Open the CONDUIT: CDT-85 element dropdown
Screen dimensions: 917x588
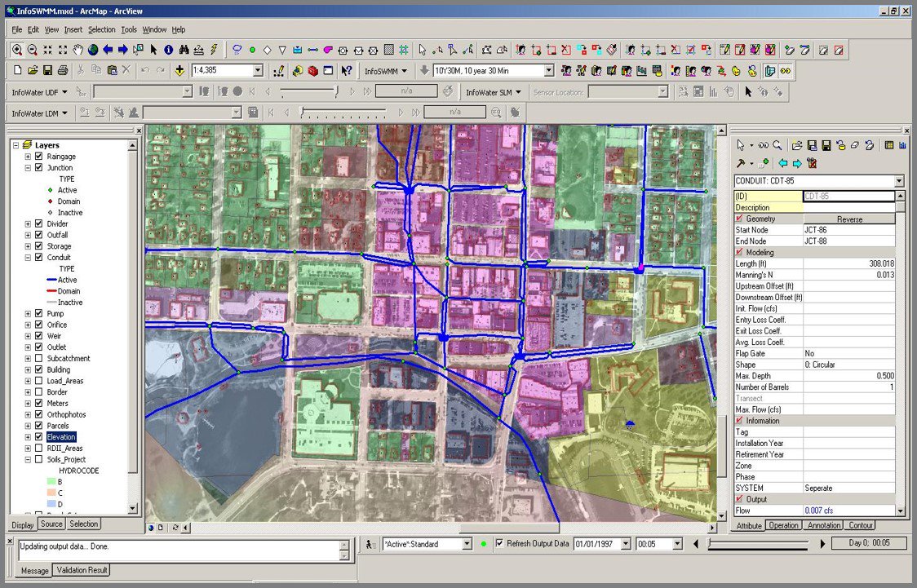click(899, 181)
